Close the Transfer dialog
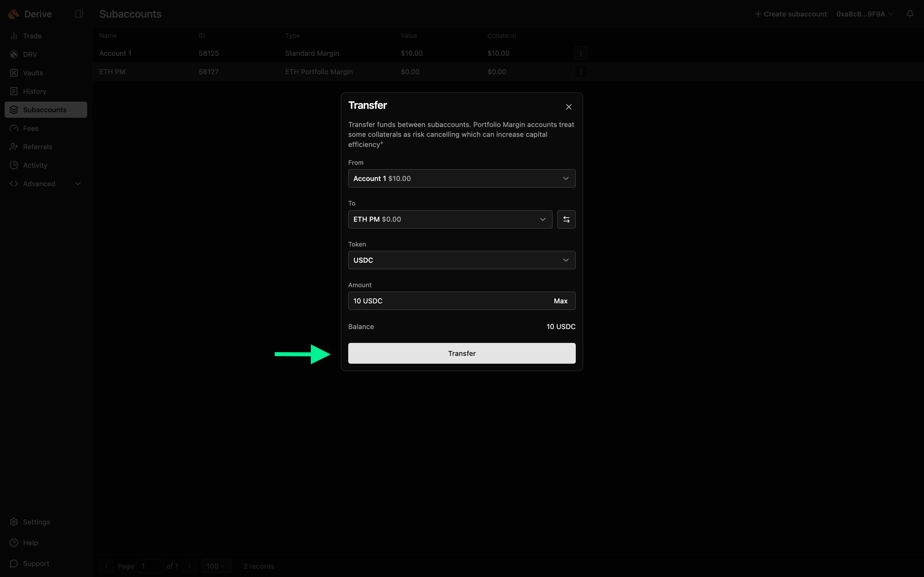924x577 pixels. click(x=568, y=107)
